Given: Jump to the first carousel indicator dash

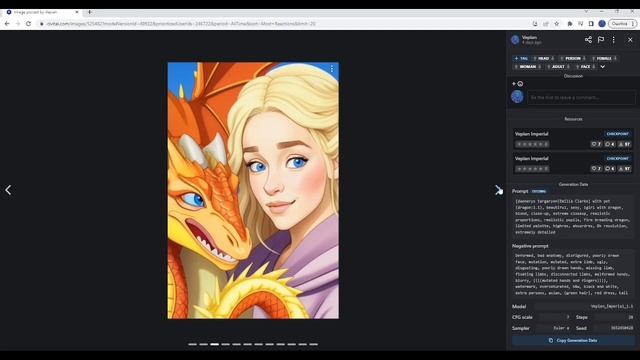Looking at the screenshot, I should click(192, 344).
